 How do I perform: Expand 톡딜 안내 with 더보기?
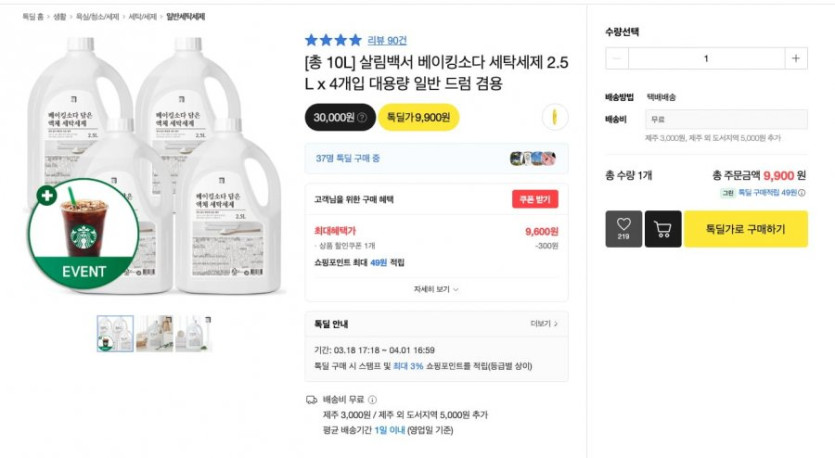point(542,324)
